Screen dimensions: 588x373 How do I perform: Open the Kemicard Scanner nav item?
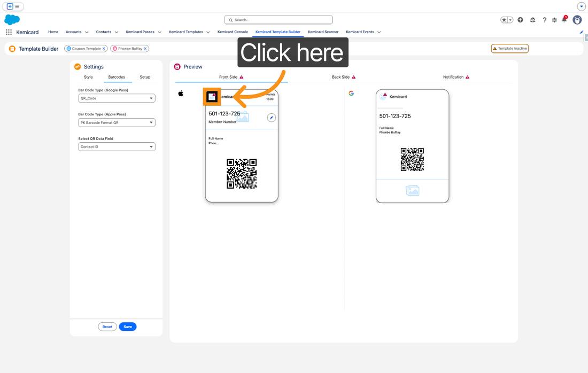pos(323,32)
